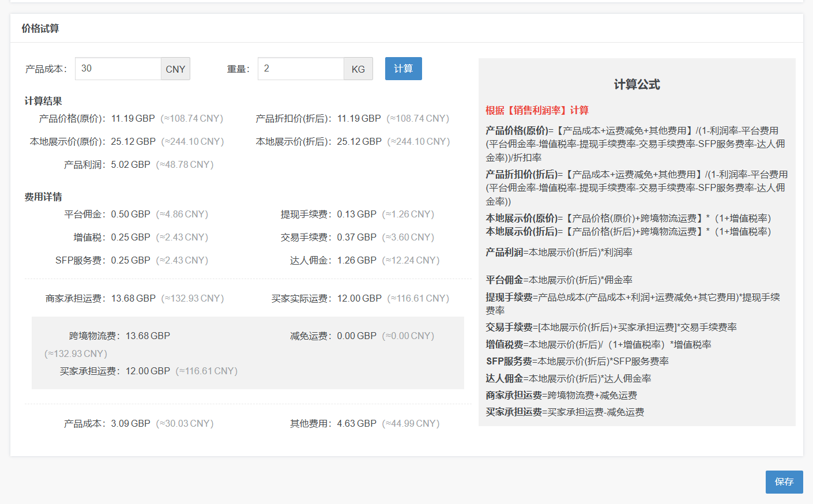Select the 价格试算 panel title
Image resolution: width=813 pixels, height=504 pixels.
(x=40, y=28)
